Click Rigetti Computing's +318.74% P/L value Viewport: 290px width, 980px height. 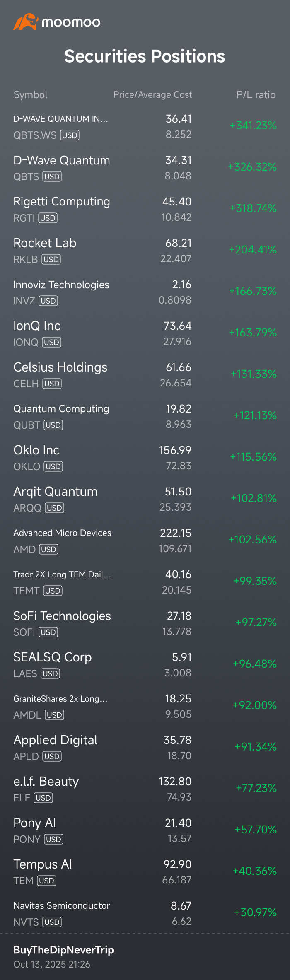click(x=253, y=208)
